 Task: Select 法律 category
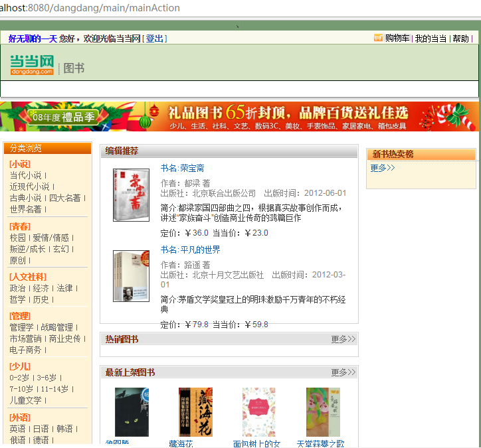64,288
